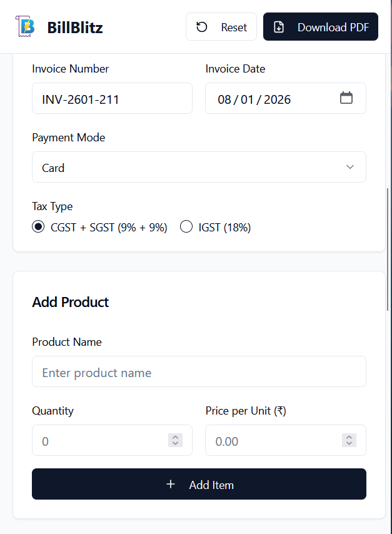
Task: Click the reset circular arrow icon
Action: (x=202, y=27)
